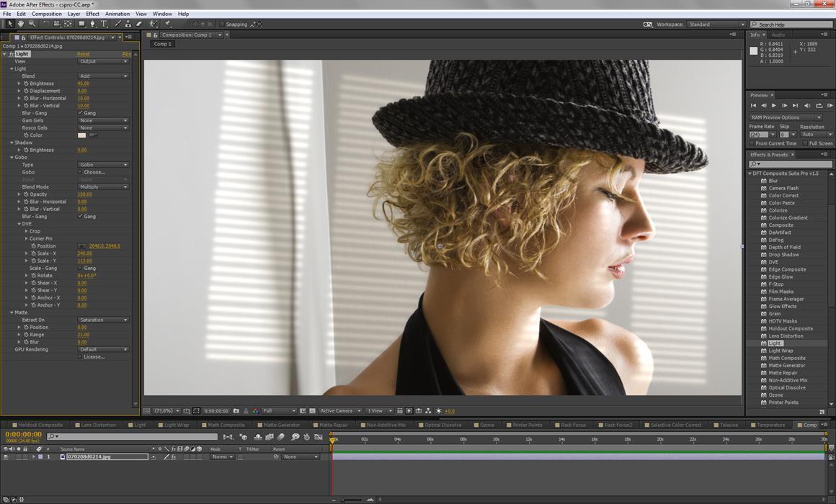Click the Light Color swatch
836x504 pixels.
(x=81, y=135)
